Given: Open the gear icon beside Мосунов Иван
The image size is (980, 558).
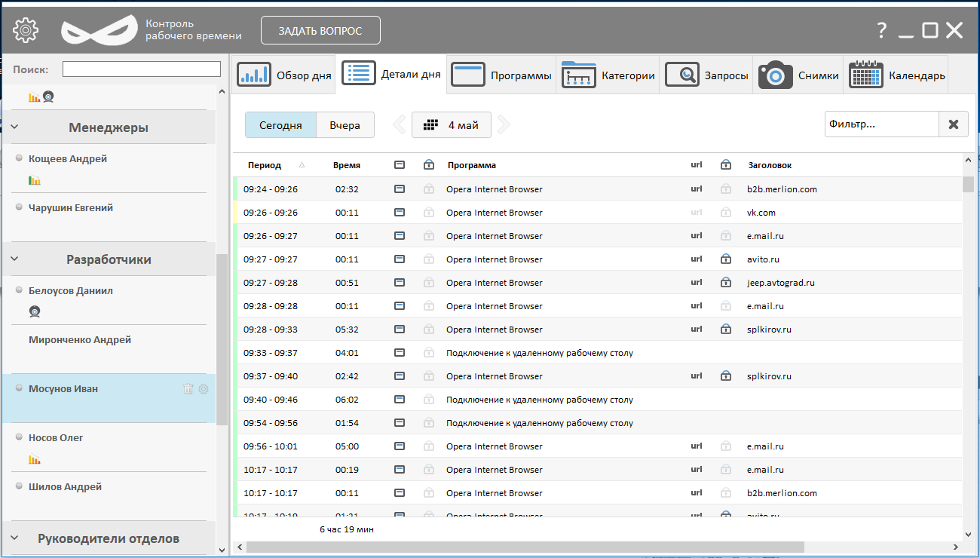Looking at the screenshot, I should pyautogui.click(x=203, y=389).
